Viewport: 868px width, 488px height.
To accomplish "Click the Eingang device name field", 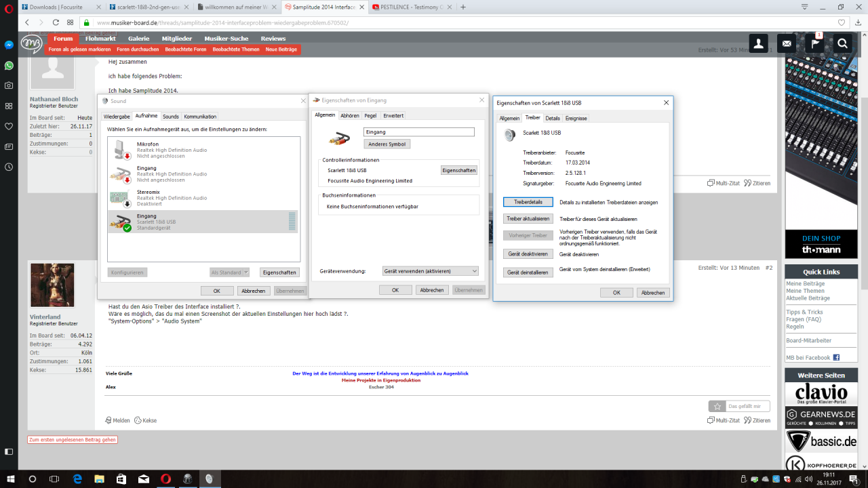I will 419,132.
